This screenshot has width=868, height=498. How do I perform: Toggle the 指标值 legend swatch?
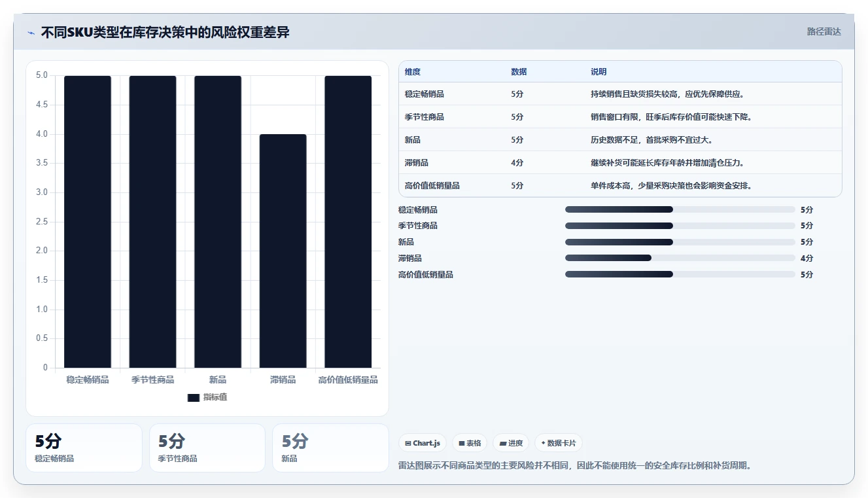pos(193,398)
